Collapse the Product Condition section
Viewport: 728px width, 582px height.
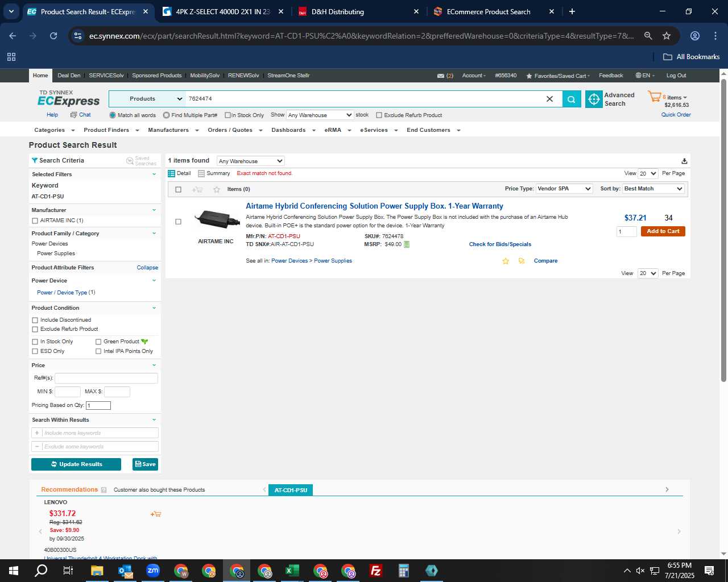[154, 308]
